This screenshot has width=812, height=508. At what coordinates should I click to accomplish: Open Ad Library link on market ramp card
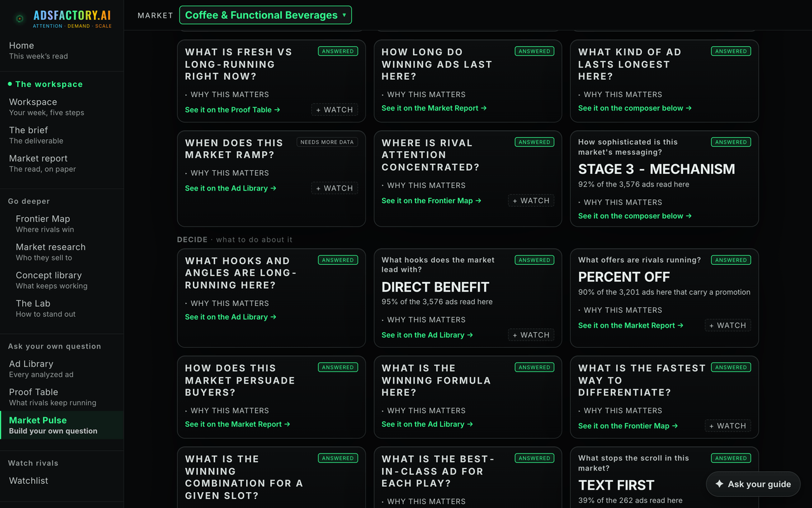coord(231,188)
